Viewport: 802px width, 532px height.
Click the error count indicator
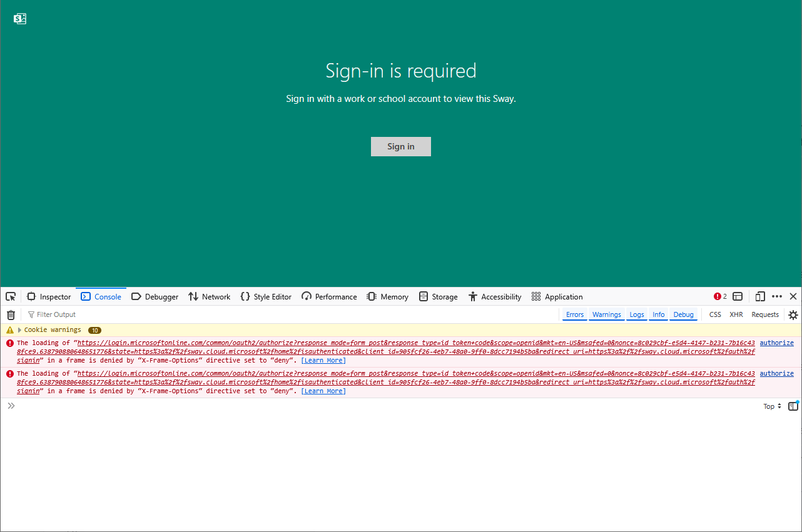pos(721,296)
